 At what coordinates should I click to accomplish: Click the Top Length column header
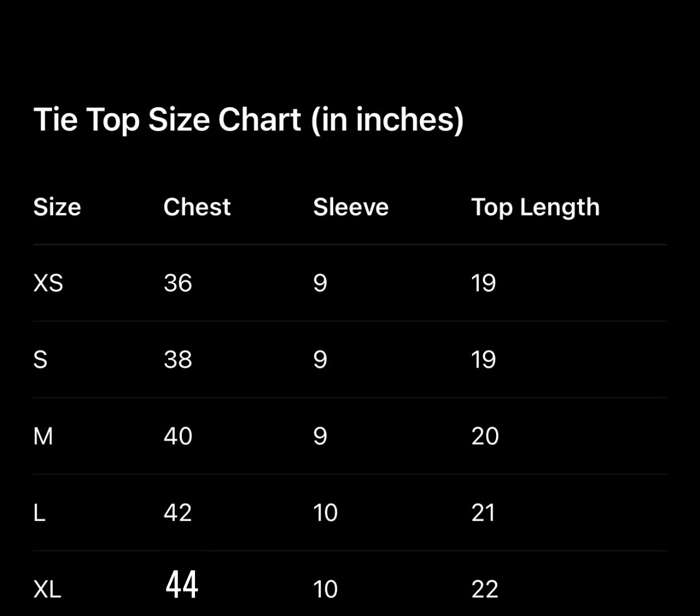(535, 207)
